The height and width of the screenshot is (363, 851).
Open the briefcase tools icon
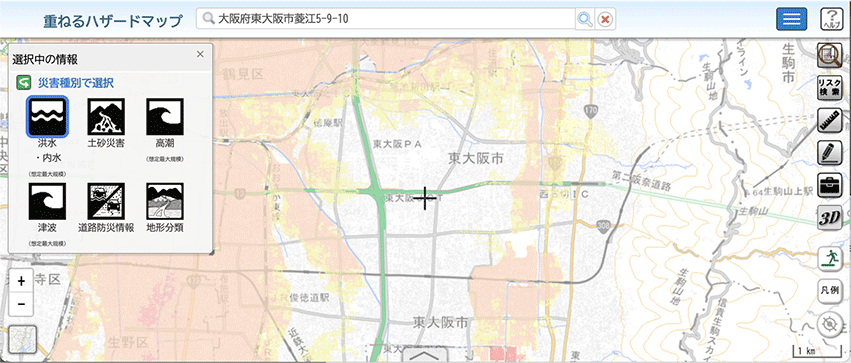(x=830, y=186)
